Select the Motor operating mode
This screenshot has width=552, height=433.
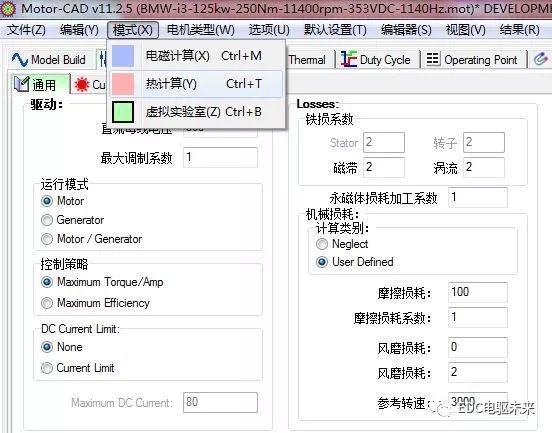(x=46, y=201)
